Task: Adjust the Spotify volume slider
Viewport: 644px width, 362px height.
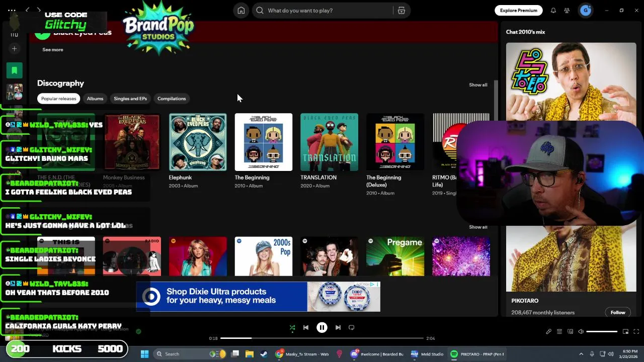Action: point(602,331)
